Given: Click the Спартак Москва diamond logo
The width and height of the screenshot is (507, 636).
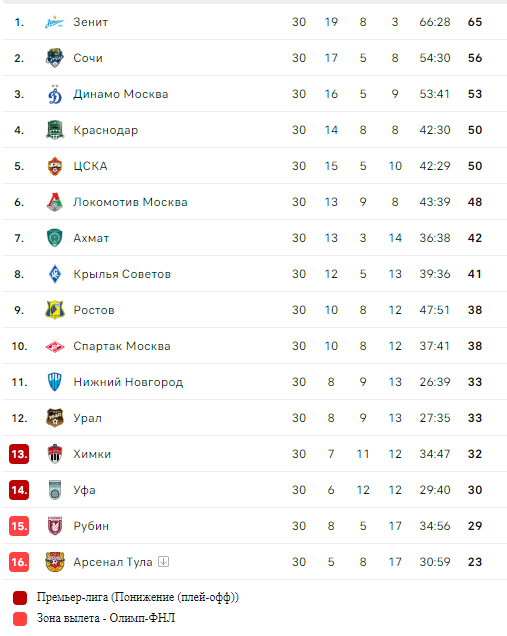Looking at the screenshot, I should pos(55,346).
